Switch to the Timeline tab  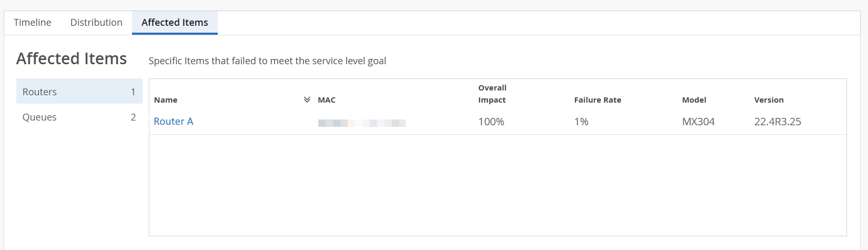point(33,23)
